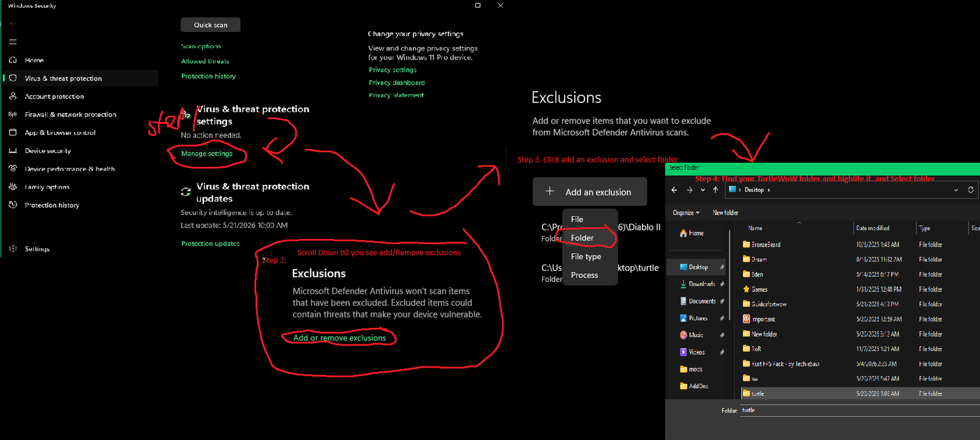Click the red icon of the Important folder
Image resolution: width=980 pixels, height=440 pixels.
click(747, 319)
